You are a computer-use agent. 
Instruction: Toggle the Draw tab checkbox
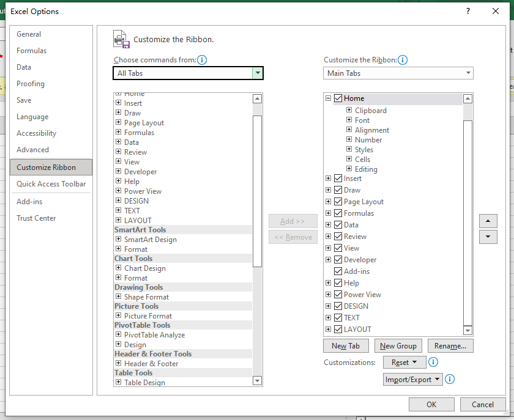click(338, 190)
